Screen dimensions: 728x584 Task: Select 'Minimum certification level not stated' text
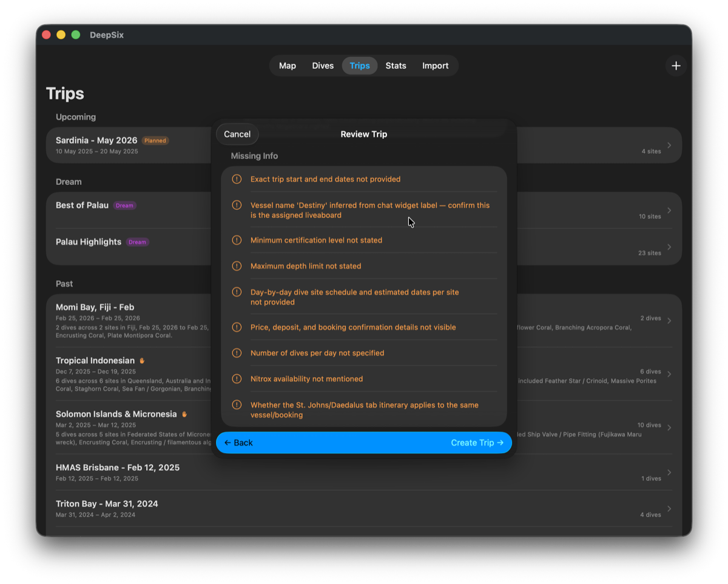click(316, 240)
